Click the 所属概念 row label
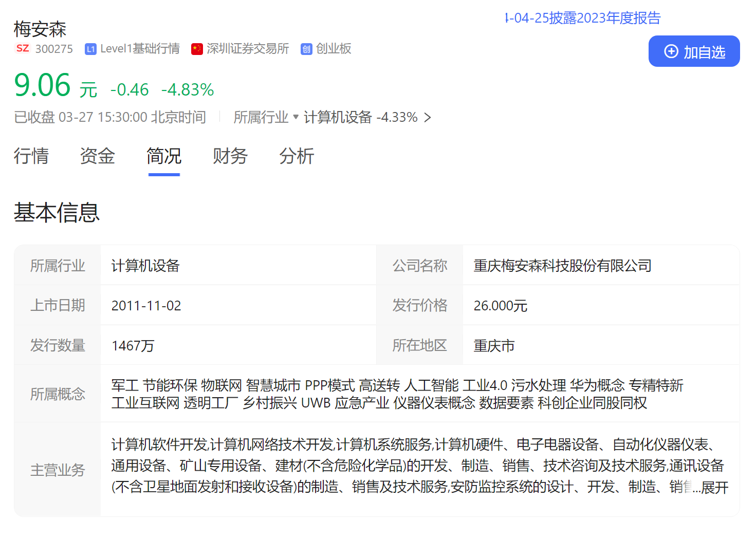The image size is (756, 538). (58, 394)
